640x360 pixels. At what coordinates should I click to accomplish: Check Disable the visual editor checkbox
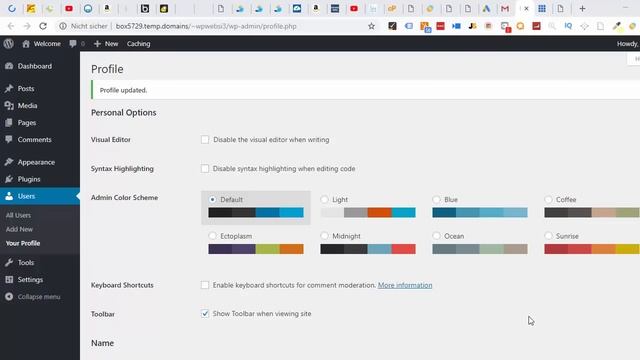[205, 140]
